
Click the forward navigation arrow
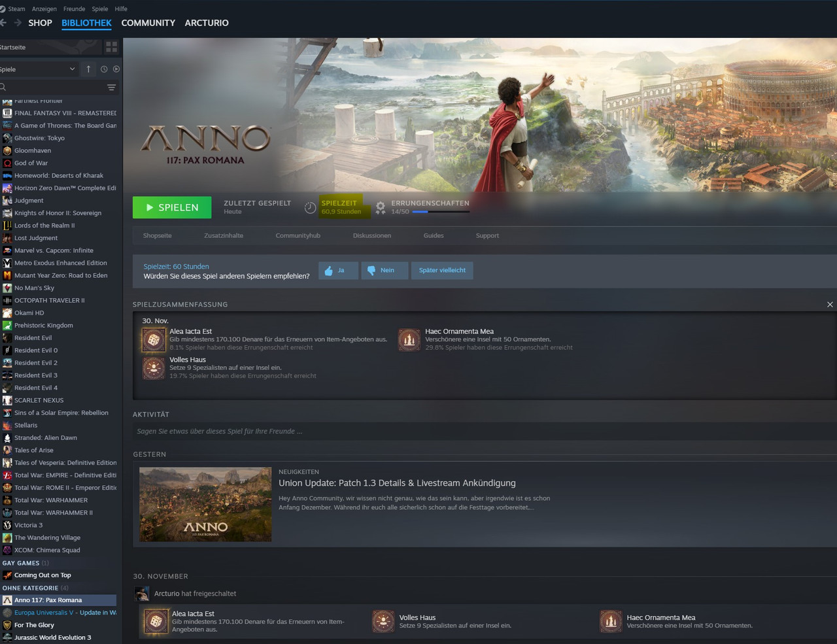click(18, 23)
